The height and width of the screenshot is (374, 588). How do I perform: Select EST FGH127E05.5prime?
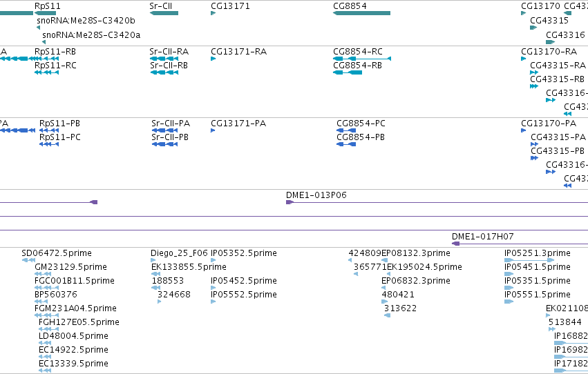[79, 322]
